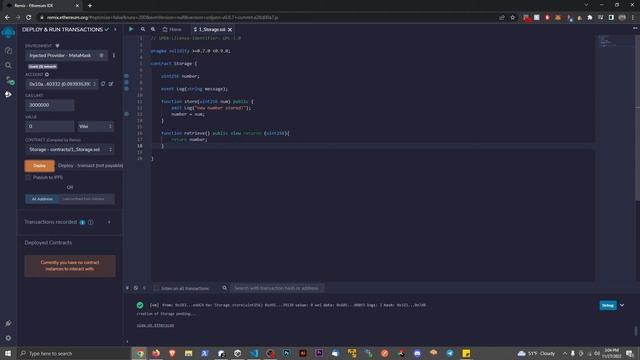Open the Remix home logo icon
Viewport: 640px width, 360px height.
click(x=8, y=32)
